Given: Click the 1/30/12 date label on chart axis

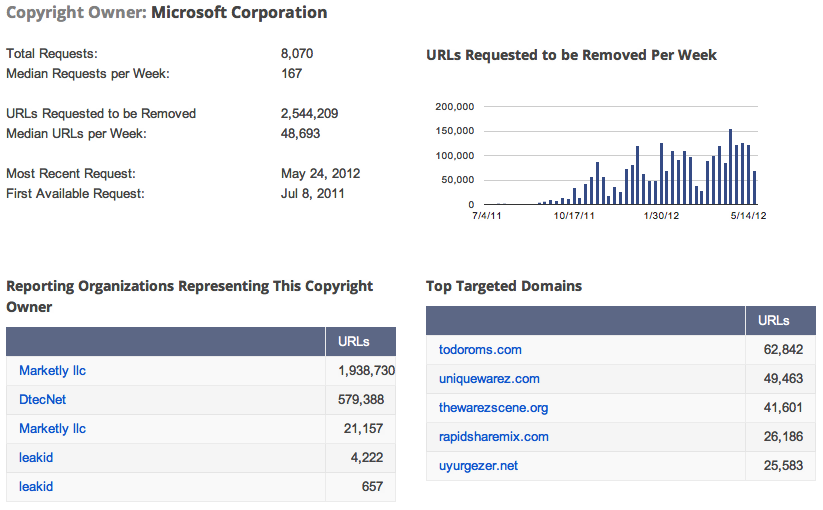Looking at the screenshot, I should point(661,215).
